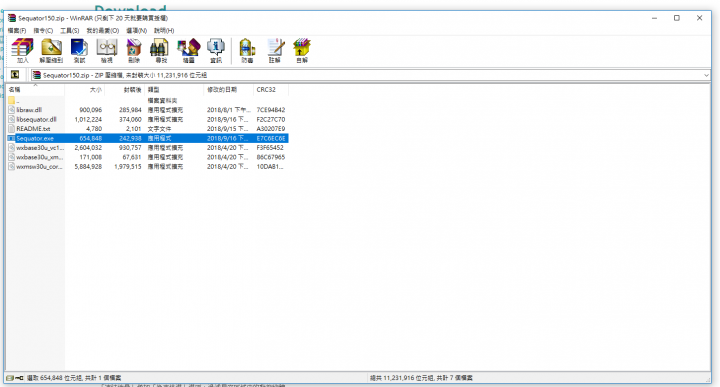Go up one folder level button
The image size is (720, 387).
pyautogui.click(x=15, y=74)
